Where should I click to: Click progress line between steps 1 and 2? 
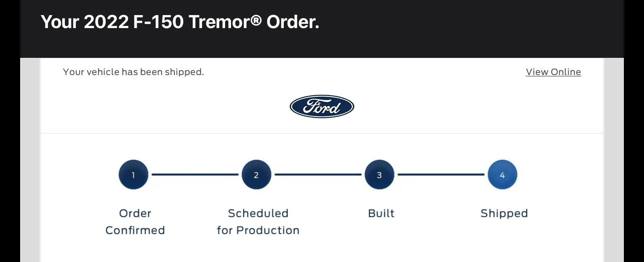195,174
